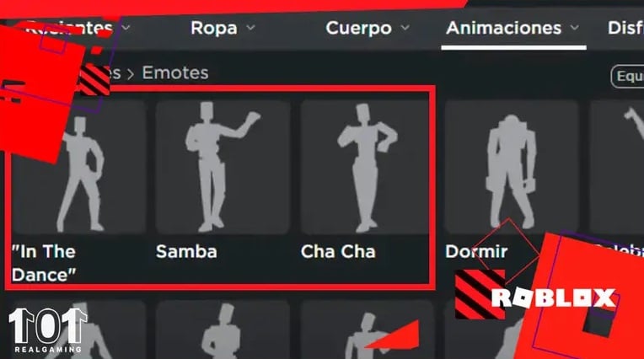This screenshot has height=359, width=644.
Task: Select the emote thumbnail below Samba
Action: click(x=223, y=330)
